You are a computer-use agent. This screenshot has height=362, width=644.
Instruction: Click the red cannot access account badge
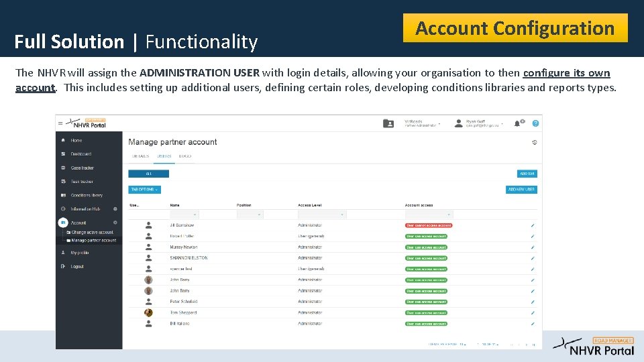coord(429,225)
